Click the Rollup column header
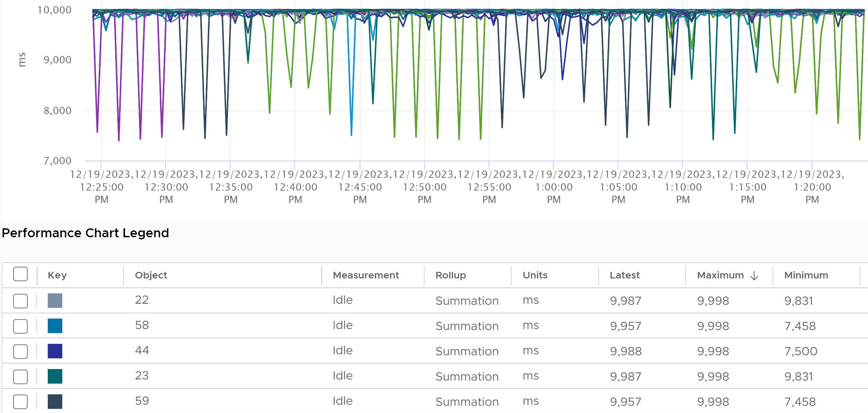The image size is (868, 413). pos(451,275)
